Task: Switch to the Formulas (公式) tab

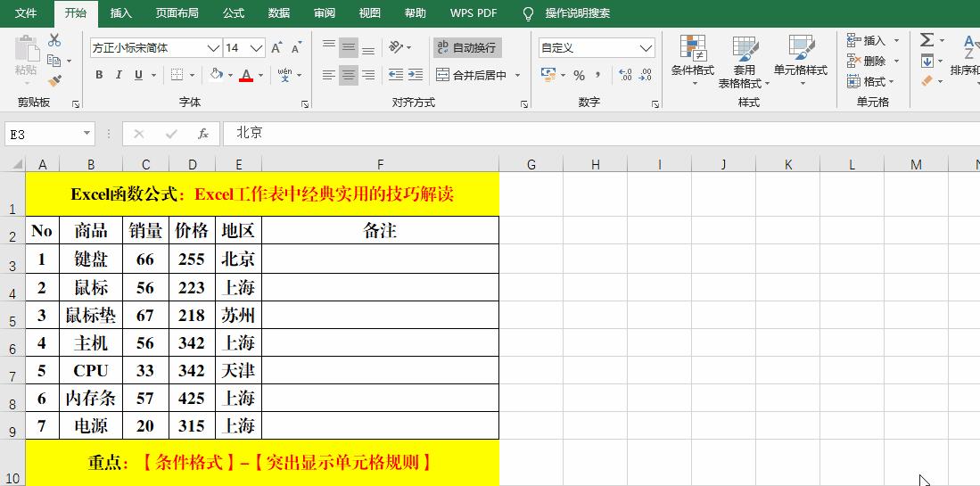Action: [233, 13]
